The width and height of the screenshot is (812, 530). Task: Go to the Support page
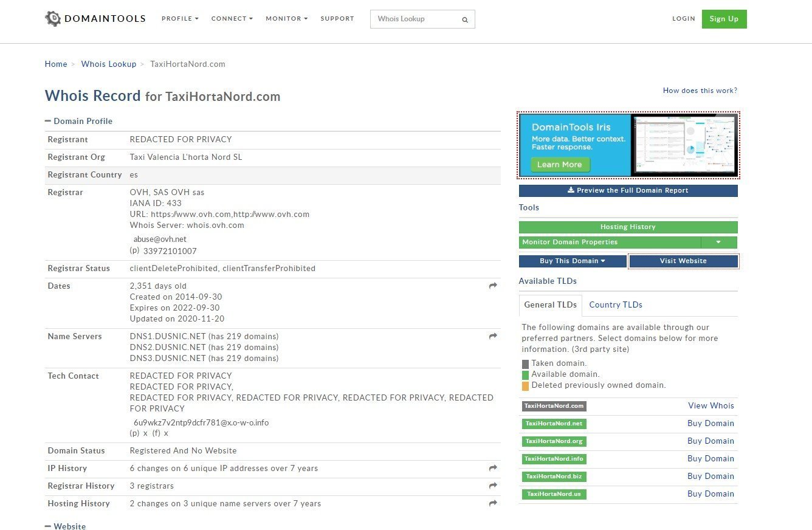pyautogui.click(x=337, y=19)
